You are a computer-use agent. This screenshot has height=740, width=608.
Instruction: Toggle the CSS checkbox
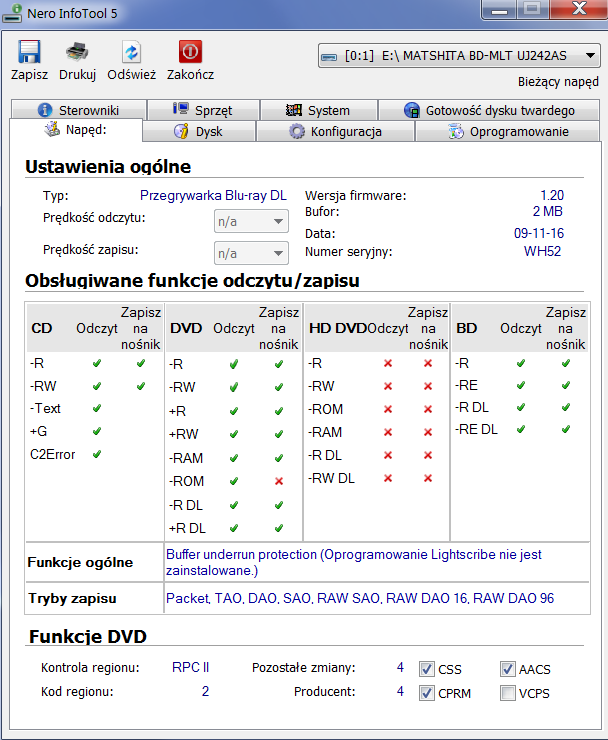427,669
